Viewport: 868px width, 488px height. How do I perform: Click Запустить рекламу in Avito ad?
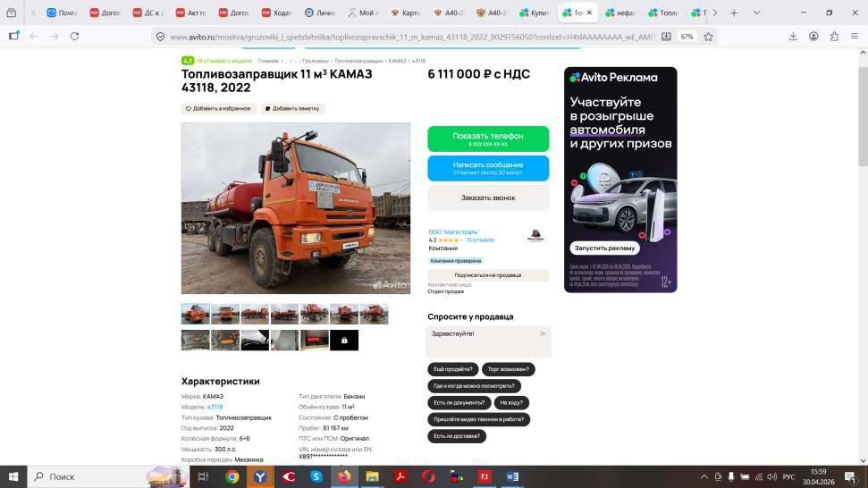coord(604,248)
